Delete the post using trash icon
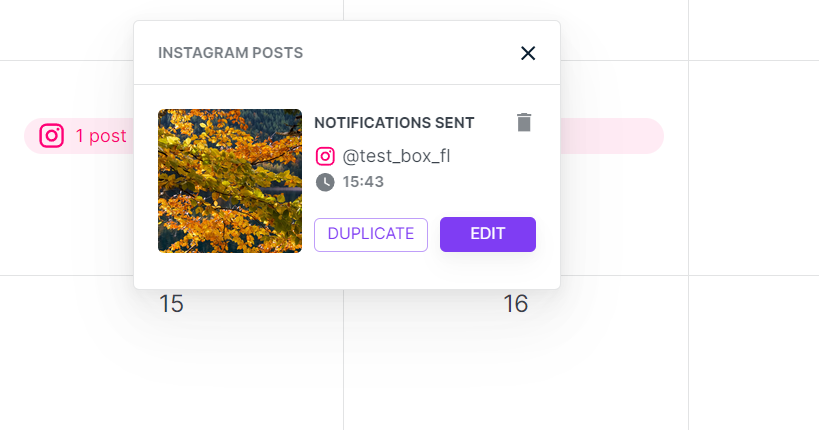 [x=524, y=123]
